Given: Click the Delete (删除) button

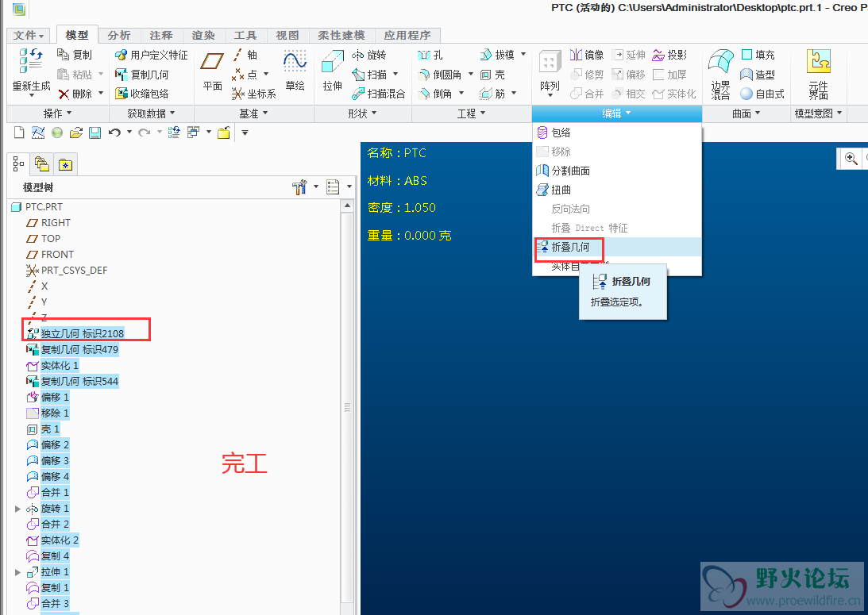Looking at the screenshot, I should (x=75, y=94).
